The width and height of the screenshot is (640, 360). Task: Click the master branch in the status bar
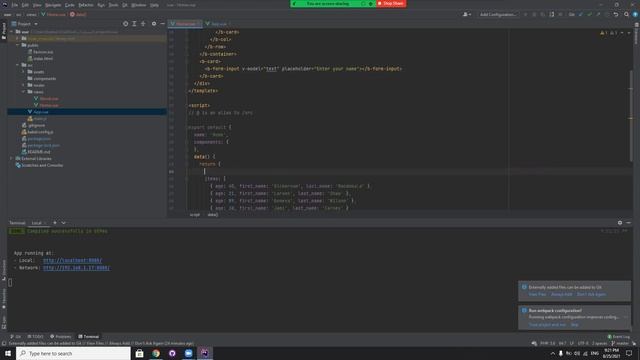(x=620, y=344)
